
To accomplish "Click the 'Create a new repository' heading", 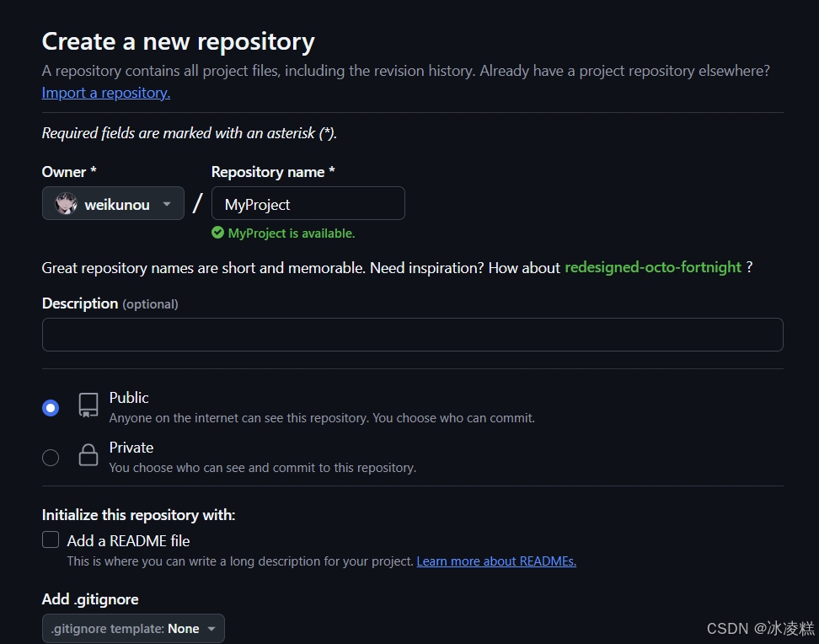I will 178,41.
